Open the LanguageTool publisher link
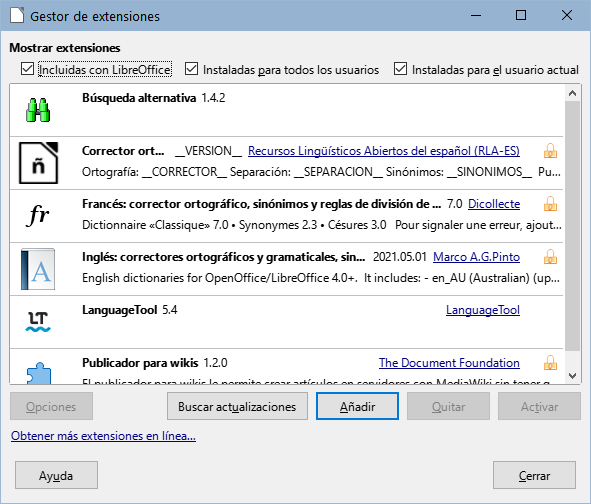Viewport: 591px width, 504px height. 483,310
